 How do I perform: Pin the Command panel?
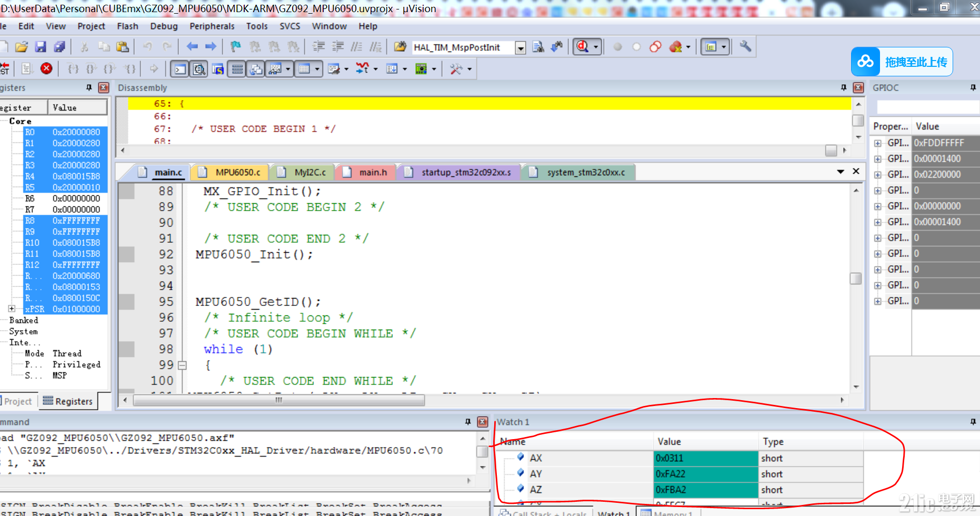click(468, 422)
